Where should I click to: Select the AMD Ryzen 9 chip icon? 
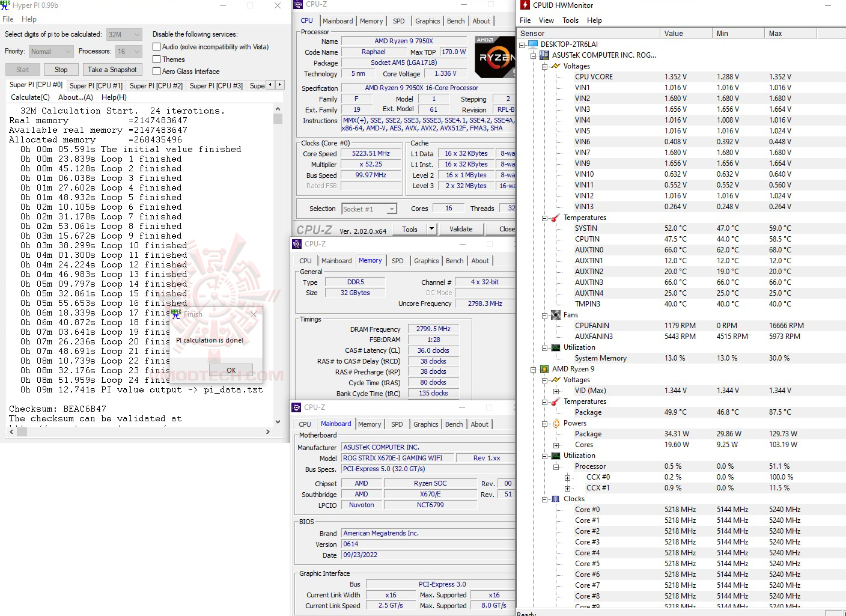(544, 369)
